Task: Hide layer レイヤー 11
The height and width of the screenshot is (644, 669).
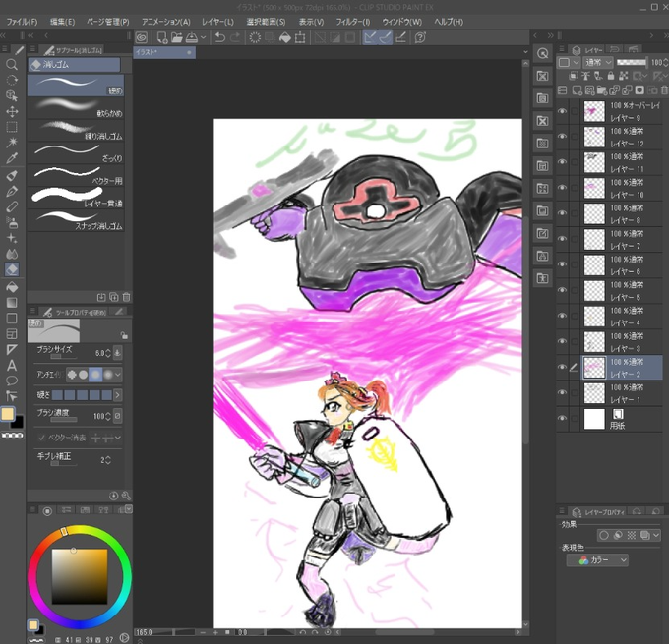Action: pos(563,162)
